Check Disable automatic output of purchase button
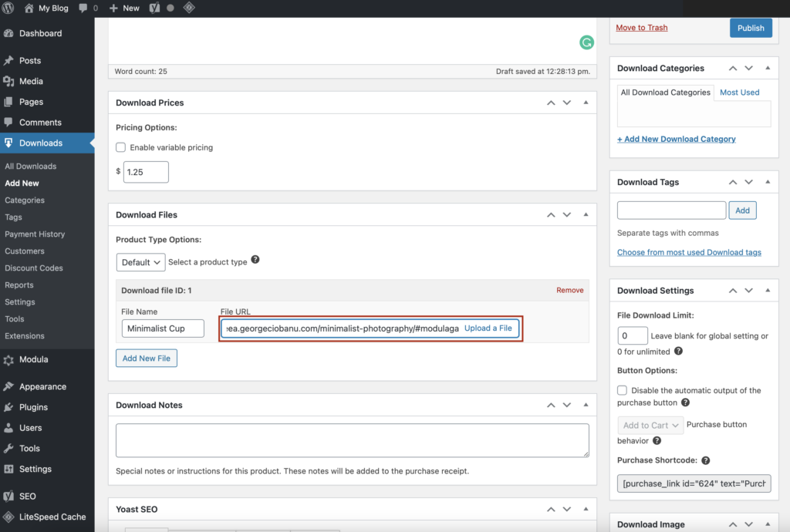The image size is (790, 532). click(623, 391)
